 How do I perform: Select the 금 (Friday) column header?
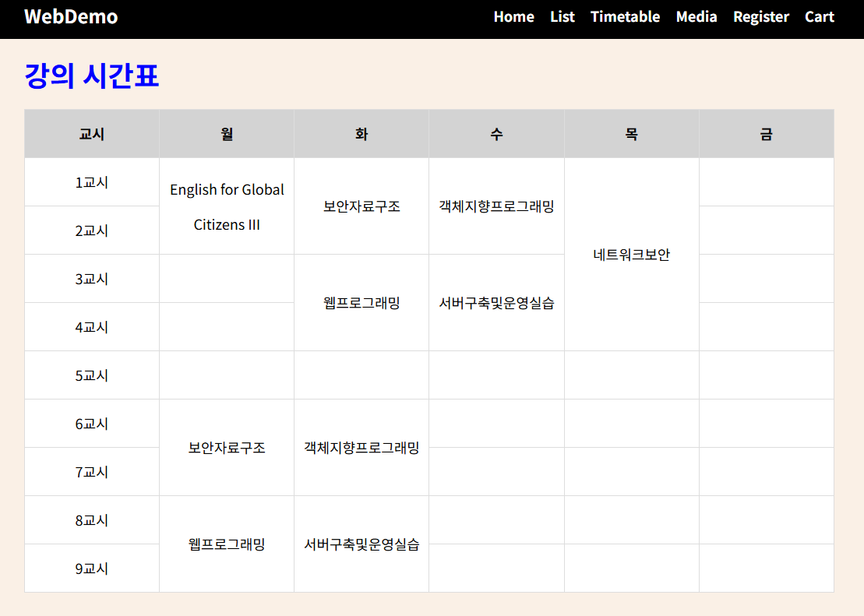click(766, 133)
